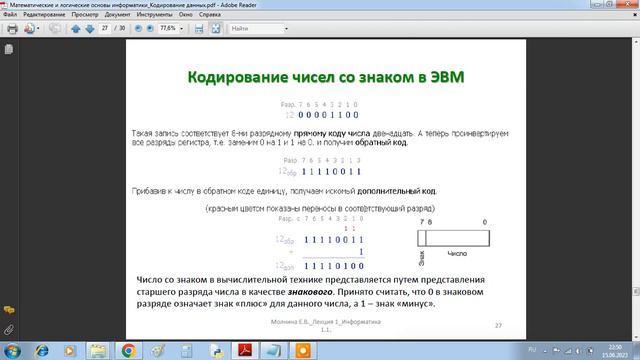Open the find options dropdown arrow

(x=286, y=29)
